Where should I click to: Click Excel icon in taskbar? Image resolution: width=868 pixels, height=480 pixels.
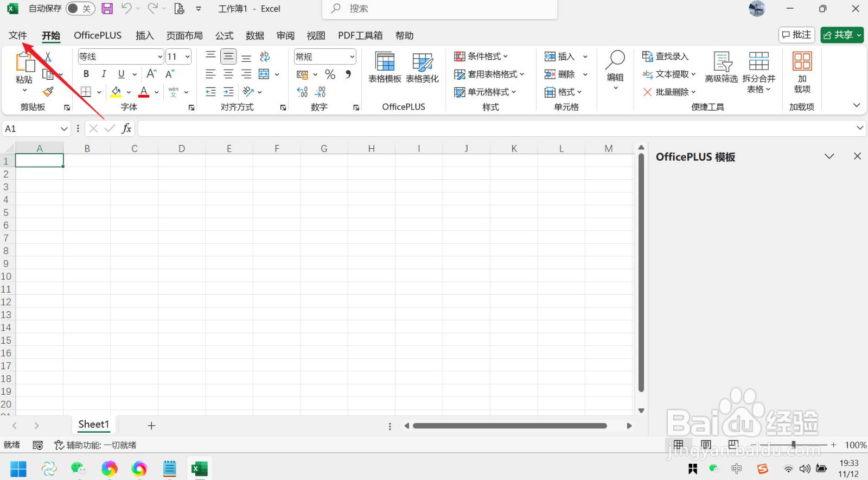199,468
